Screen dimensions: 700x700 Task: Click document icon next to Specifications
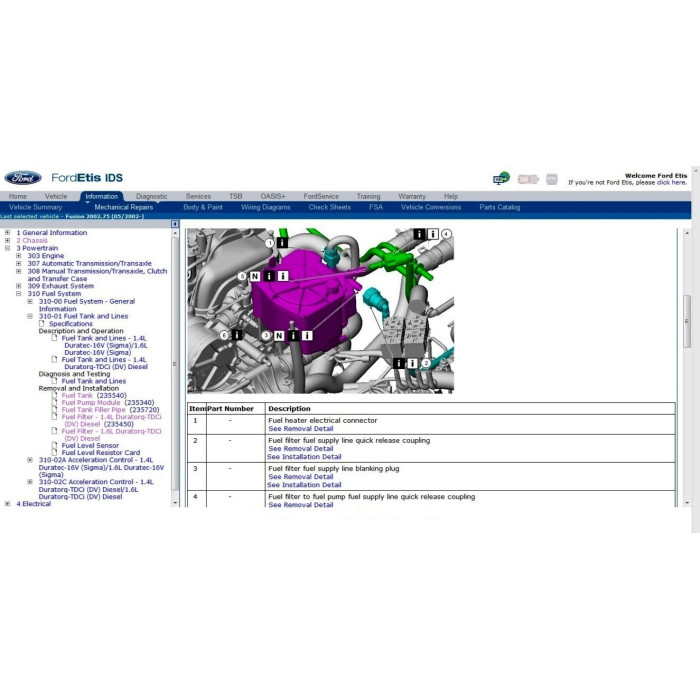(42, 323)
